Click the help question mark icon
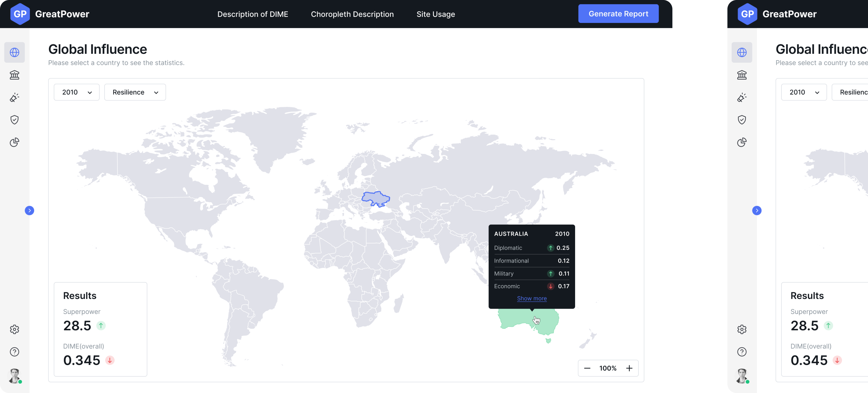This screenshot has height=393, width=868. pyautogui.click(x=15, y=351)
